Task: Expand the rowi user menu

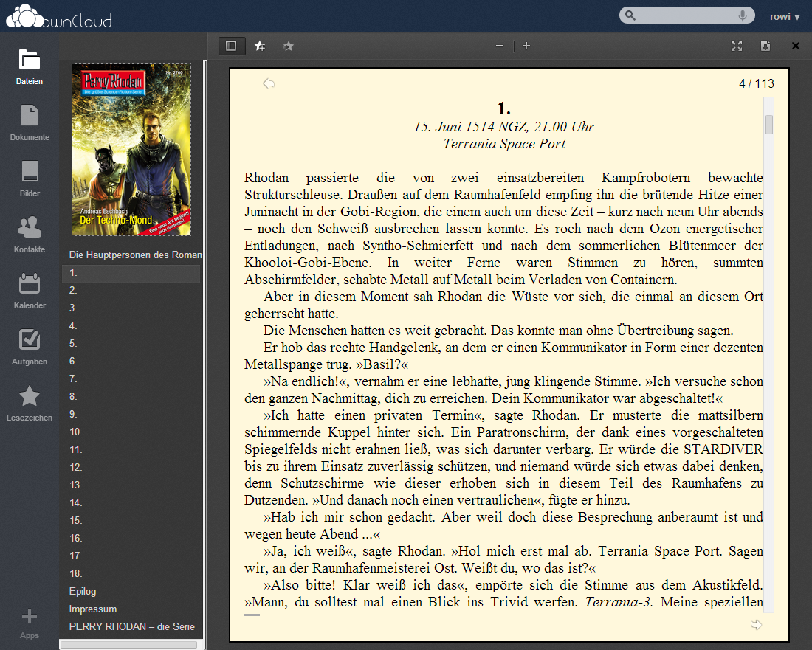Action: pos(785,16)
